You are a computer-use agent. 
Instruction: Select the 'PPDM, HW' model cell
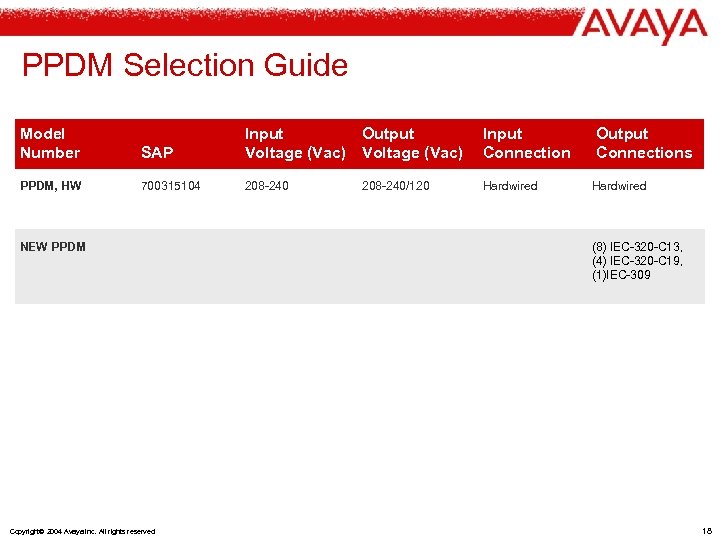[x=51, y=186]
